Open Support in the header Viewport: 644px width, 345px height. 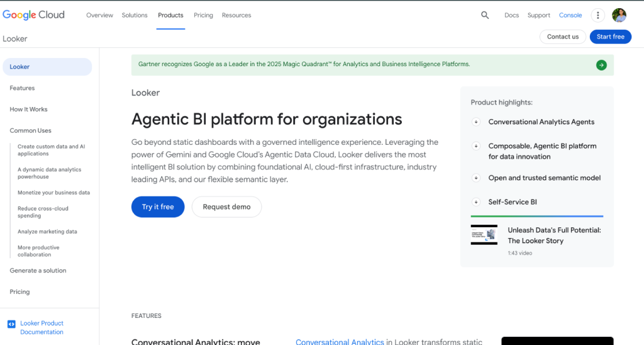pos(538,15)
